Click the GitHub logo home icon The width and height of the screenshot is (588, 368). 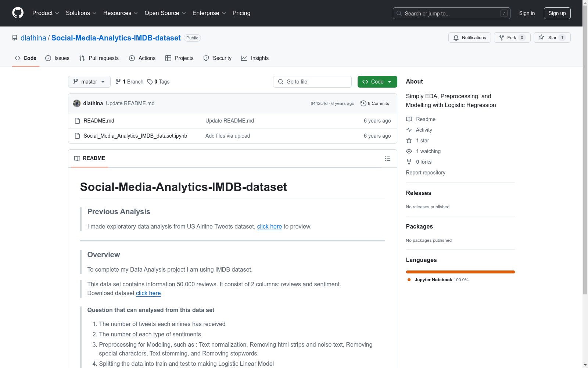tap(18, 13)
